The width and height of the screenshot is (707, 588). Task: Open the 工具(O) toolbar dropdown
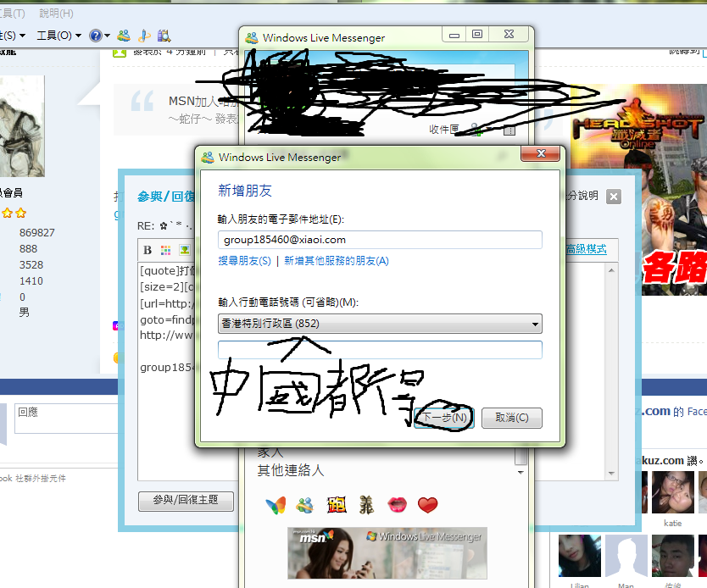(58, 36)
